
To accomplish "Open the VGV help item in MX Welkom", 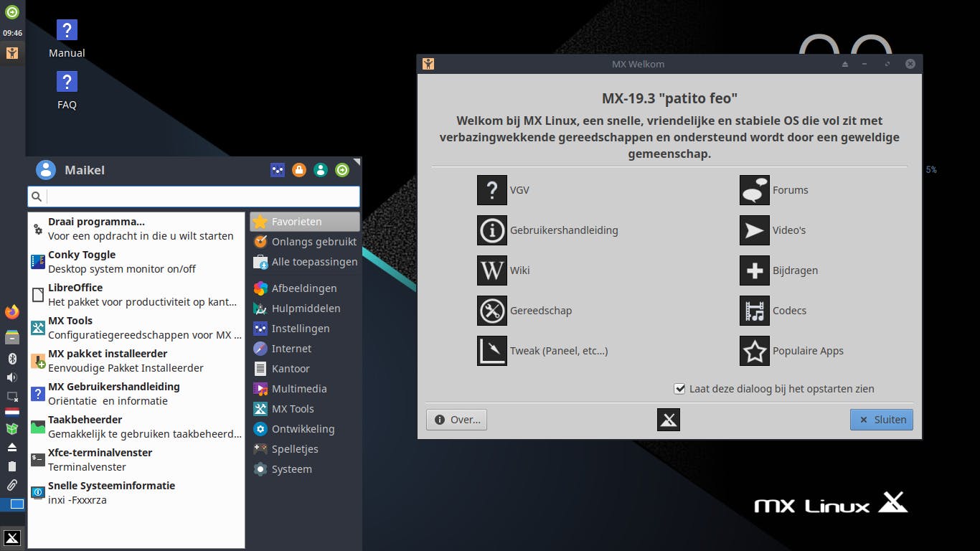I will tap(504, 190).
